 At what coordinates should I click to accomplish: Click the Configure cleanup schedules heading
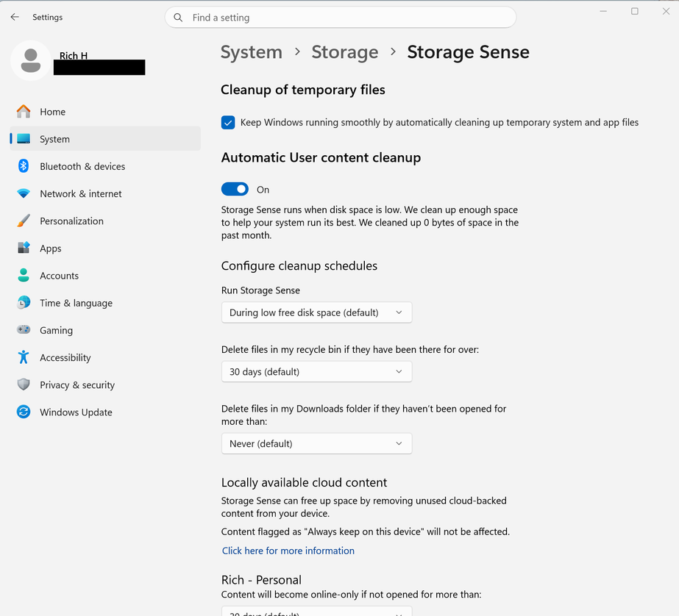click(x=299, y=265)
